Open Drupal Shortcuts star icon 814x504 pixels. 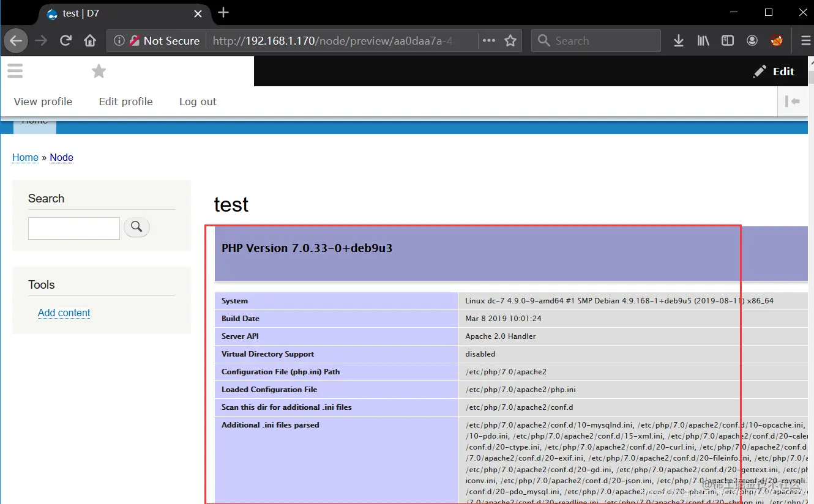[99, 72]
